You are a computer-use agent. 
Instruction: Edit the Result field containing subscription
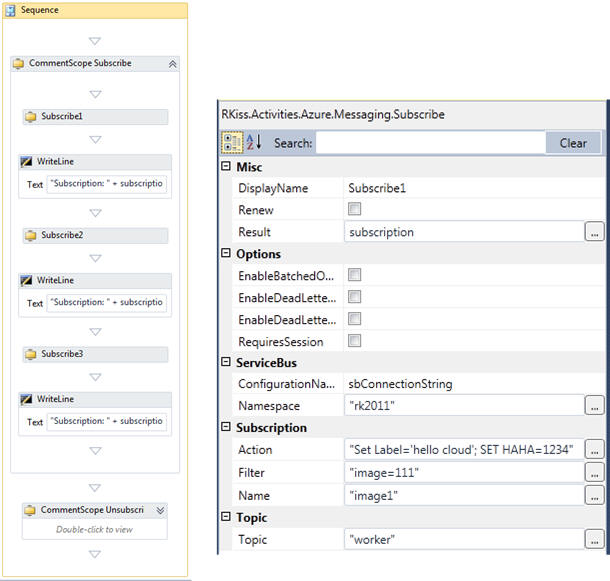pyautogui.click(x=464, y=232)
